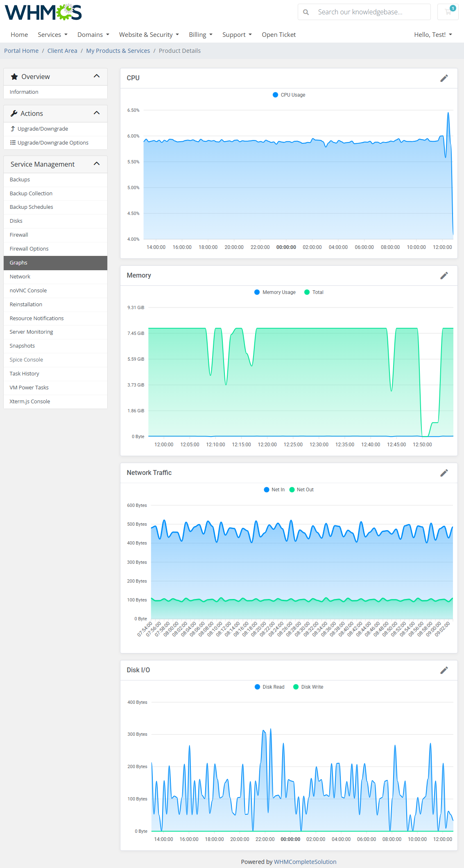Edit the Disk I/O graph pencil icon
Image resolution: width=464 pixels, height=868 pixels.
click(x=444, y=670)
